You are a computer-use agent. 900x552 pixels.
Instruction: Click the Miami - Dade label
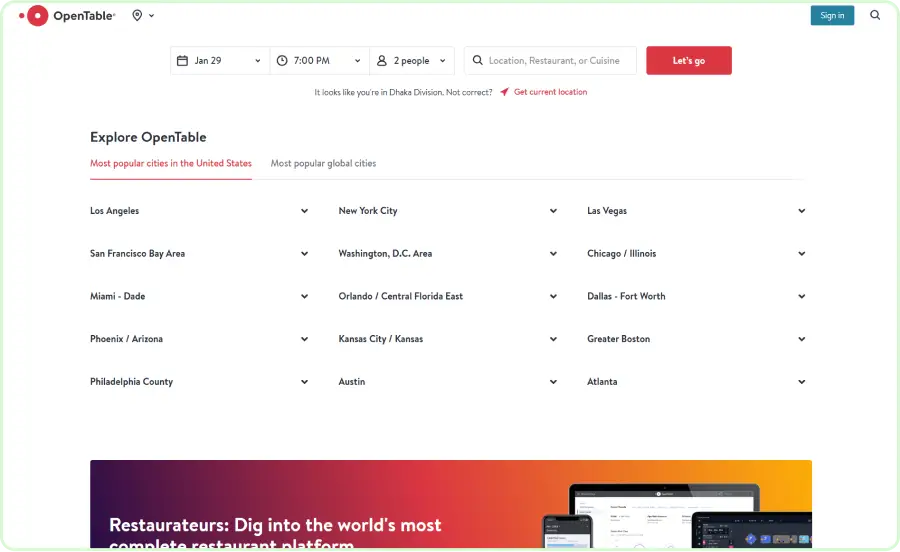click(118, 297)
